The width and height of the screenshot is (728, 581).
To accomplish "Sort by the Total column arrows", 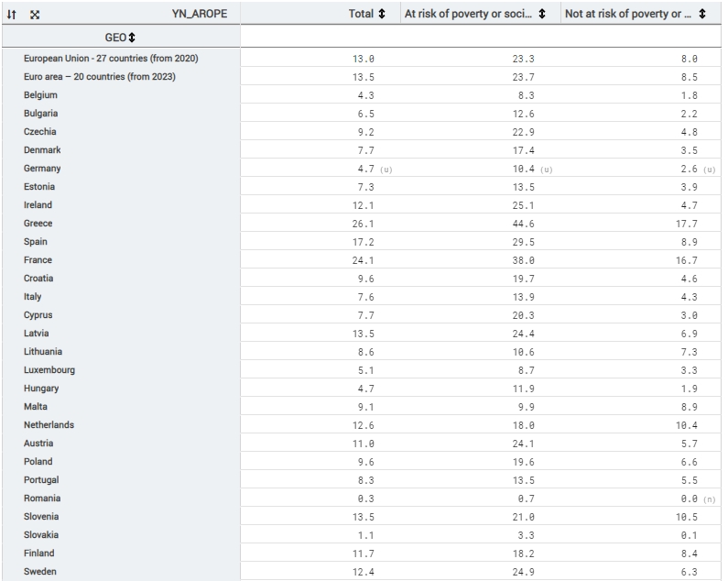I will [x=382, y=14].
